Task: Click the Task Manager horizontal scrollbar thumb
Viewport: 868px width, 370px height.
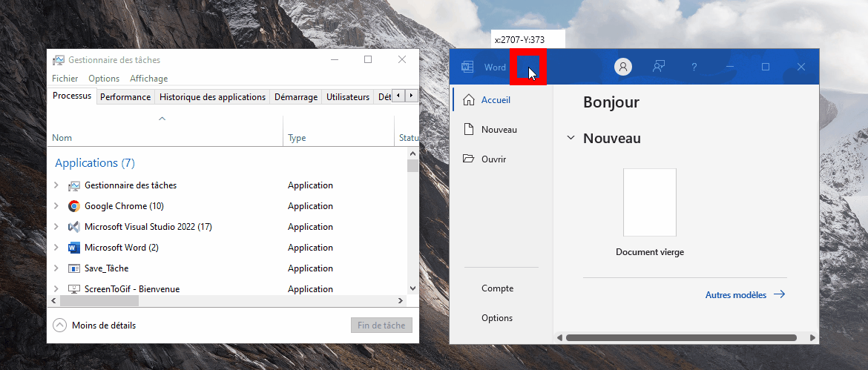Action: [99, 301]
